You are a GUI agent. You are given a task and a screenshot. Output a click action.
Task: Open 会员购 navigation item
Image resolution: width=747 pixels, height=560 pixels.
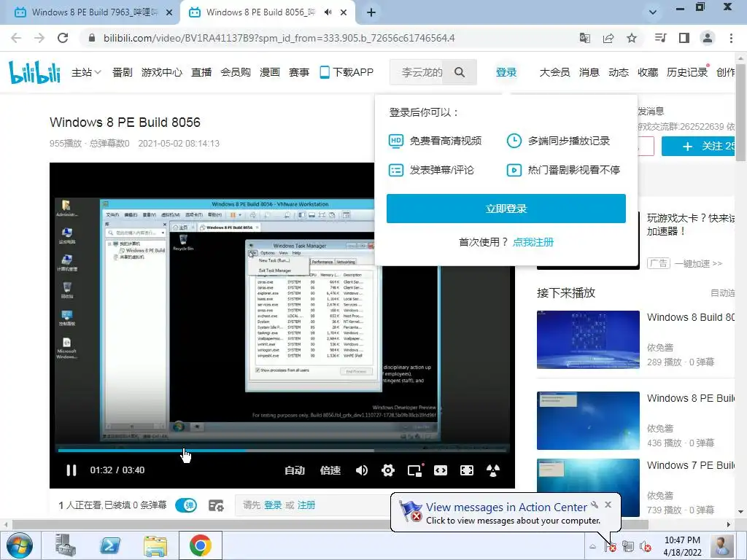click(236, 72)
